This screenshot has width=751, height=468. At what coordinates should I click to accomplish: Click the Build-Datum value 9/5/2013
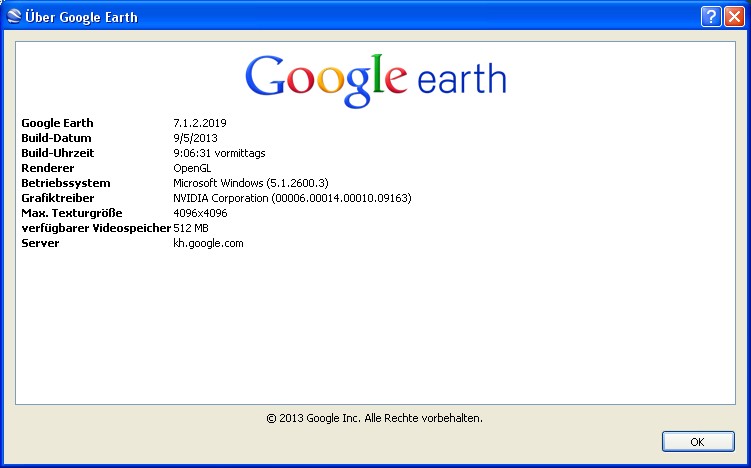[195, 138]
